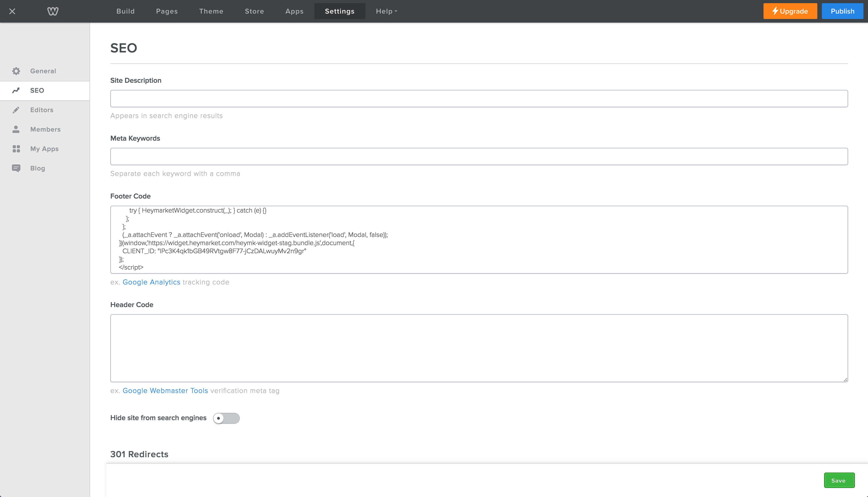Grab the Header Code resize handle
The height and width of the screenshot is (497, 868).
click(x=845, y=379)
